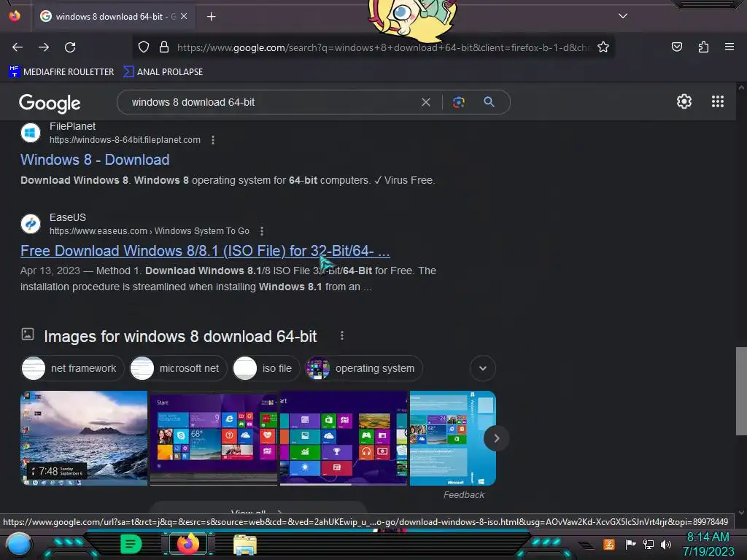
Task: Click the EaseUS site favicon
Action: (31, 224)
